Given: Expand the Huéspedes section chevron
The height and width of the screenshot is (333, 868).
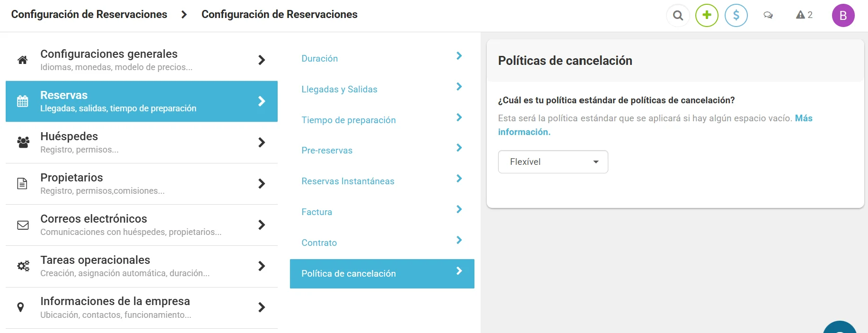Looking at the screenshot, I should coord(262,143).
